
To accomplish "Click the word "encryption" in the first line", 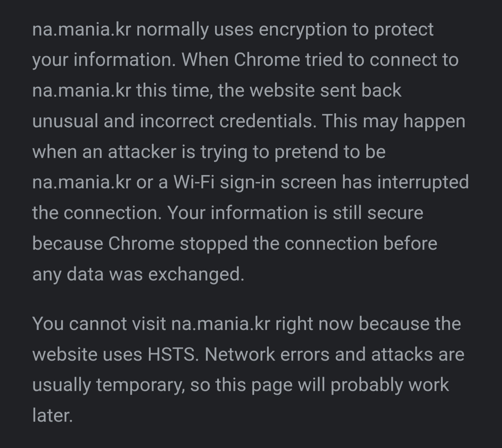I will pos(303,29).
